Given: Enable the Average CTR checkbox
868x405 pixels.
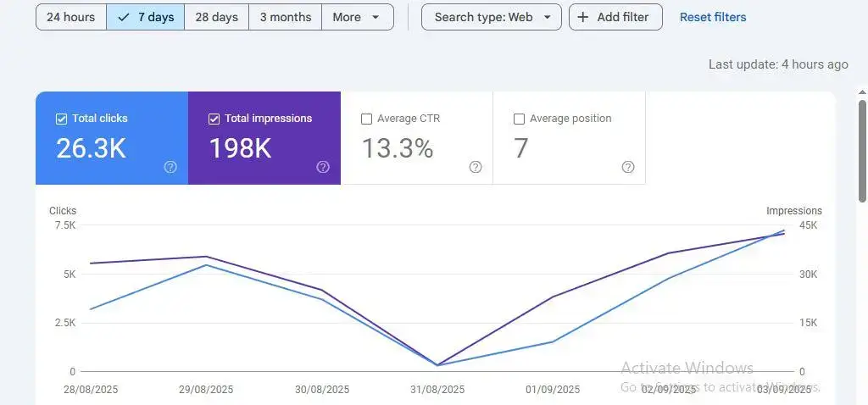Looking at the screenshot, I should point(366,119).
